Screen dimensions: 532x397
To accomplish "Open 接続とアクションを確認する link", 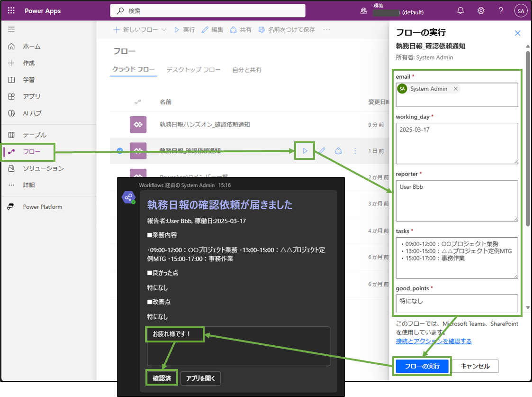I will pos(433,342).
